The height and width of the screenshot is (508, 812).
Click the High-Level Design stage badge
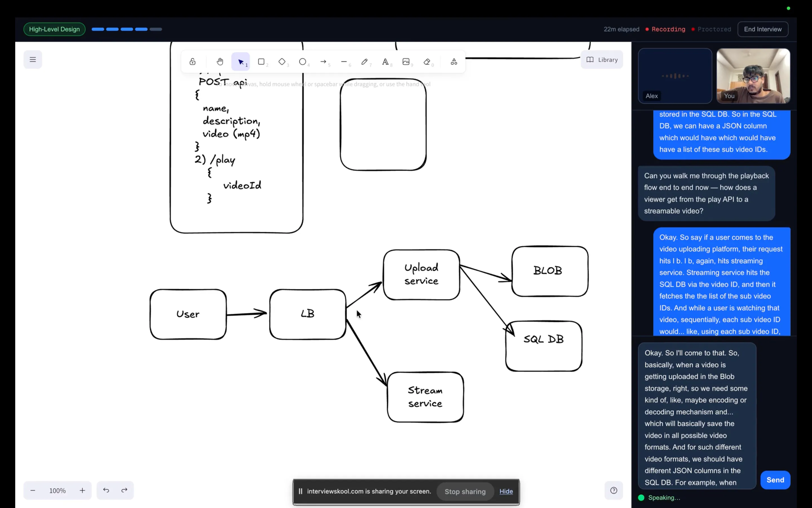(54, 29)
